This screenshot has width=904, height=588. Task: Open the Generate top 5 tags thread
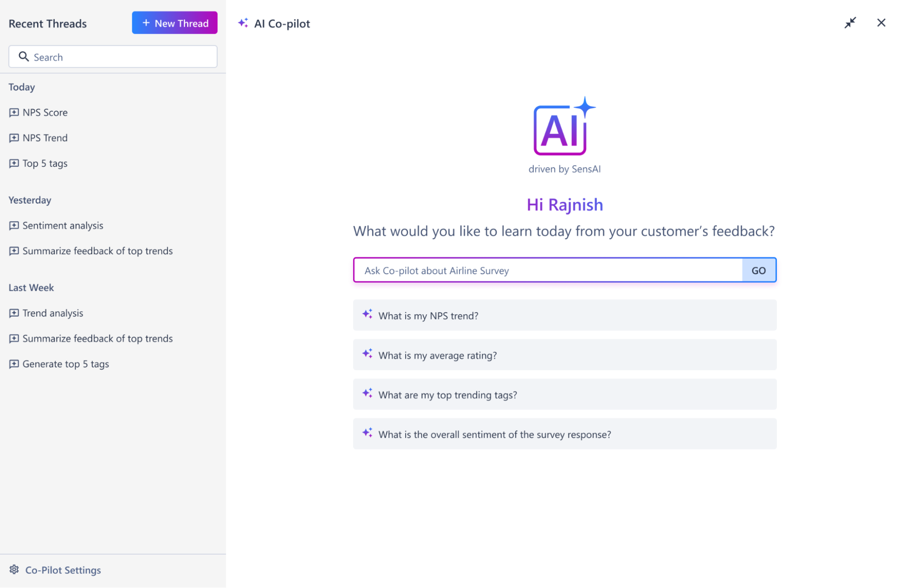[x=66, y=364]
